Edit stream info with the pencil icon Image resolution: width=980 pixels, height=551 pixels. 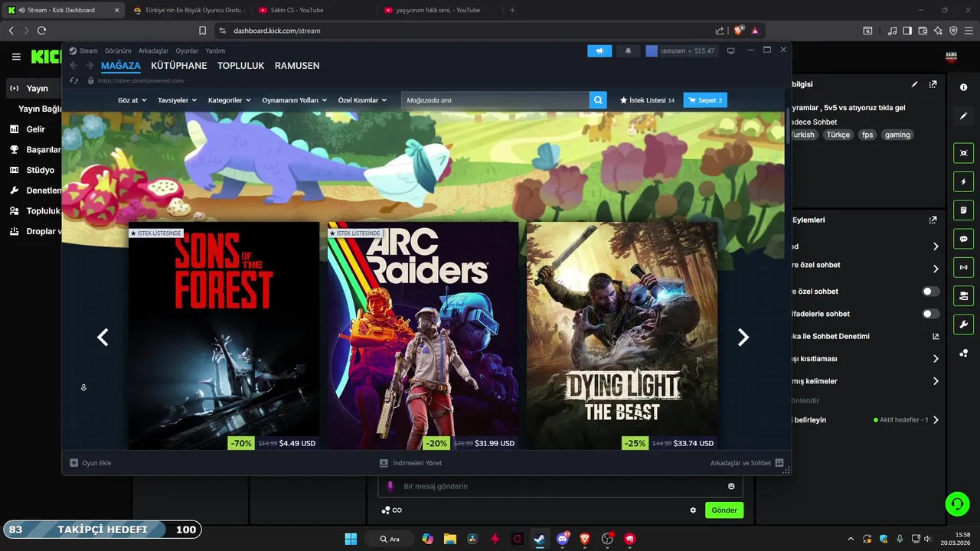click(914, 84)
